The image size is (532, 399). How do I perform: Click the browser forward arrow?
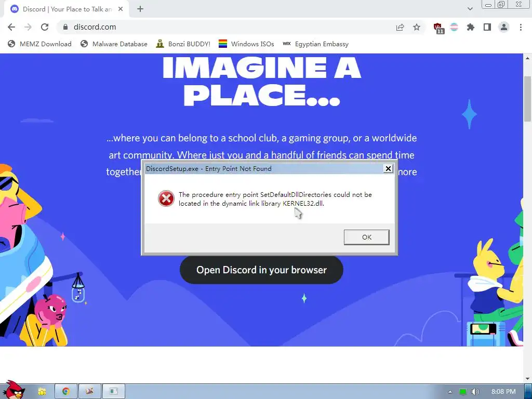(x=28, y=27)
